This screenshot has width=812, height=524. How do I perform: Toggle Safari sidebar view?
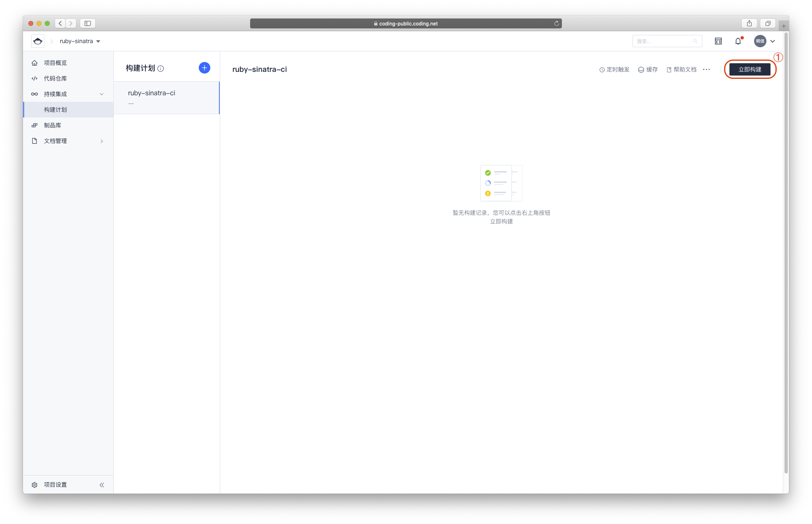click(87, 23)
